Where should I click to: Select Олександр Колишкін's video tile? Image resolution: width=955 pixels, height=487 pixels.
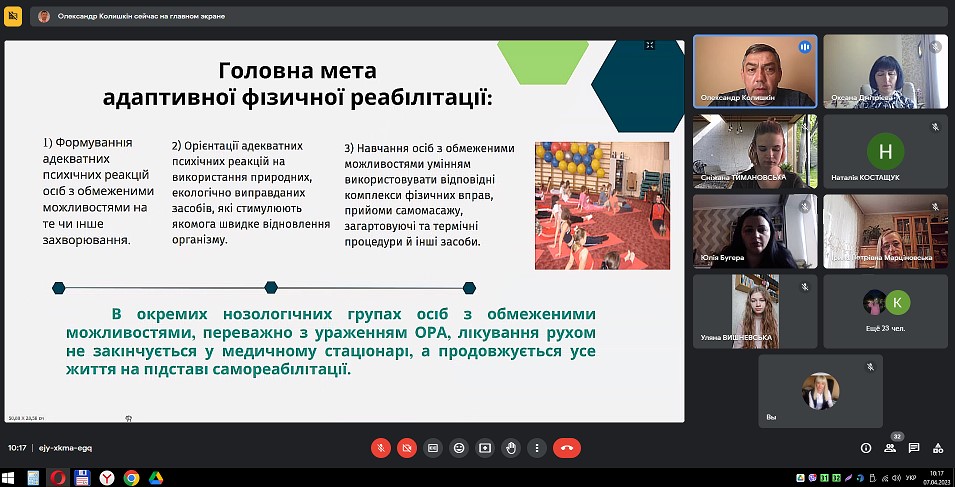[754, 71]
